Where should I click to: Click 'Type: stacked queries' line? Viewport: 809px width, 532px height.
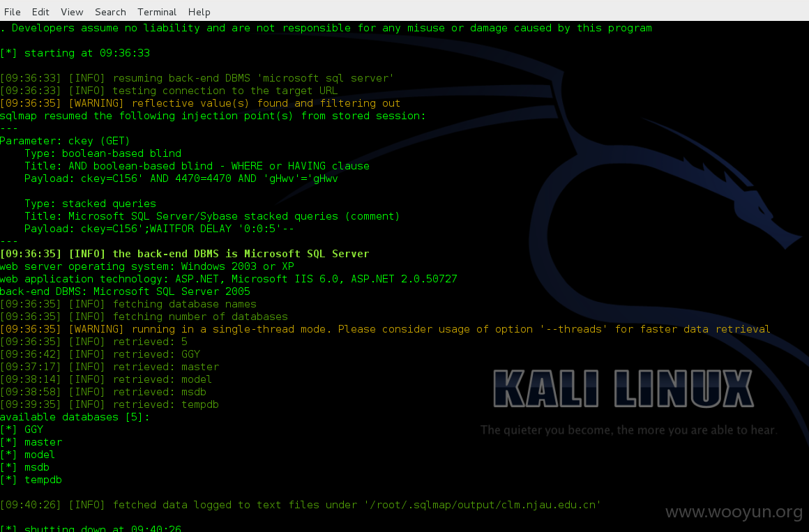click(x=90, y=204)
